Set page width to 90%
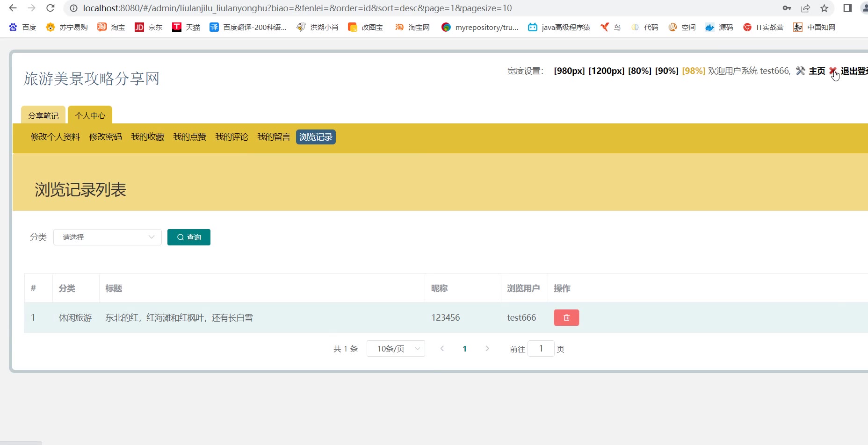868x445 pixels. pyautogui.click(x=667, y=71)
